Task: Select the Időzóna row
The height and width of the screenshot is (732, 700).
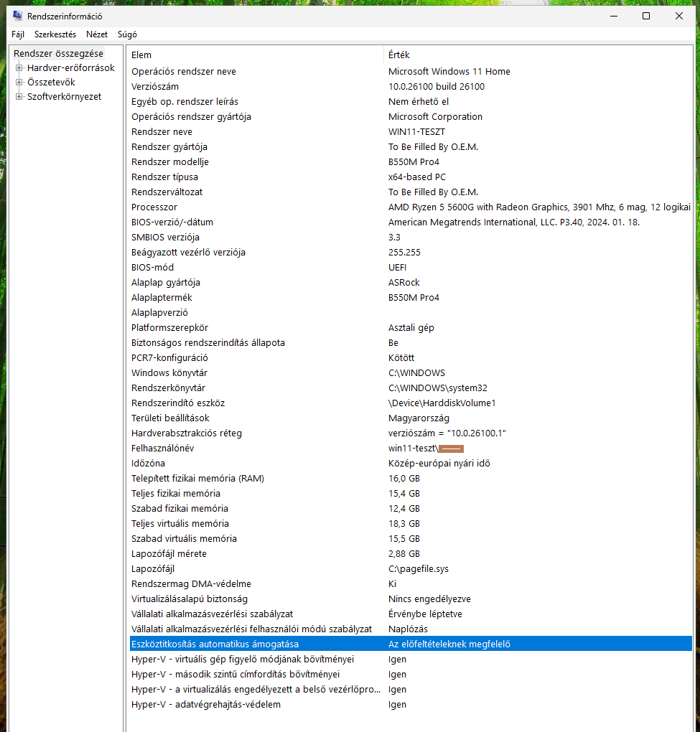Action: coord(411,464)
